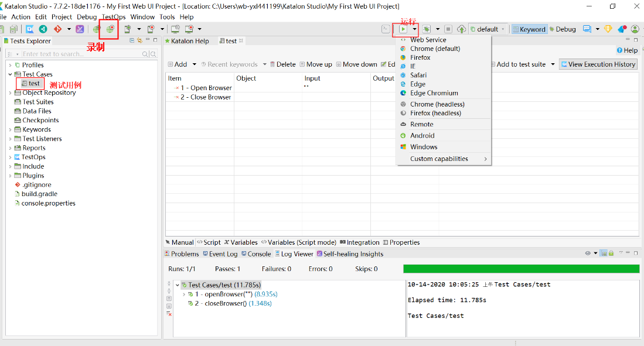Toggle Keyword perspective button

click(x=529, y=29)
